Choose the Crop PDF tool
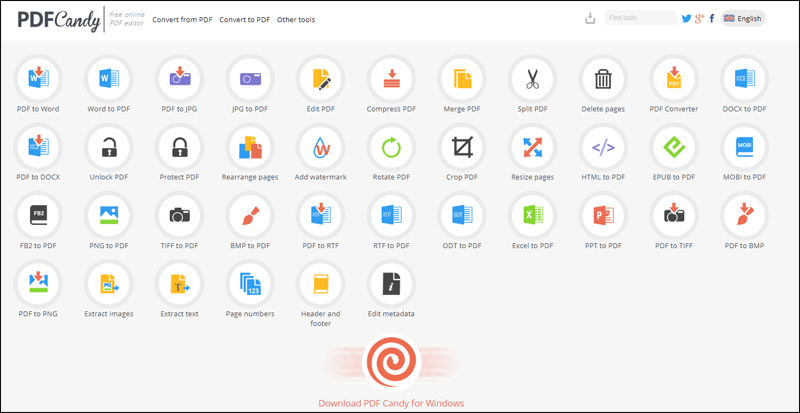 (x=462, y=148)
